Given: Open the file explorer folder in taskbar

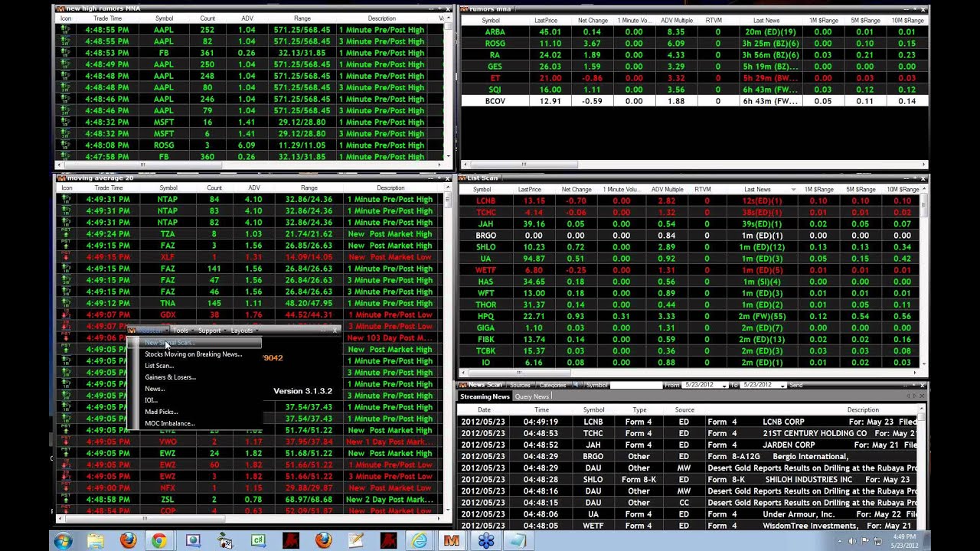Looking at the screenshot, I should 96,541.
